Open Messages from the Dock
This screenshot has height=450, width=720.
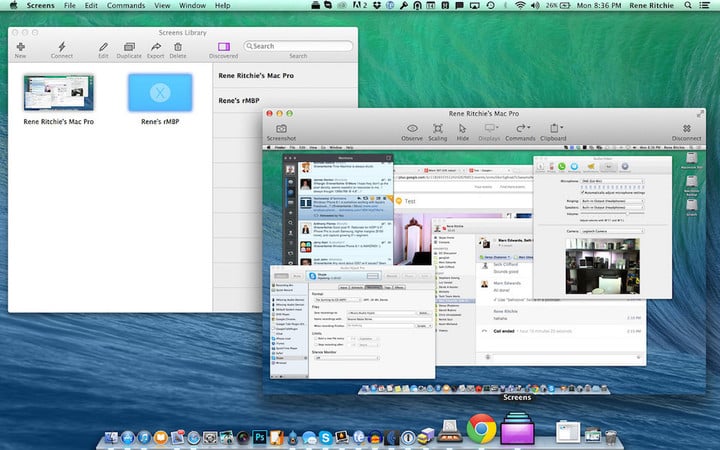[309, 438]
